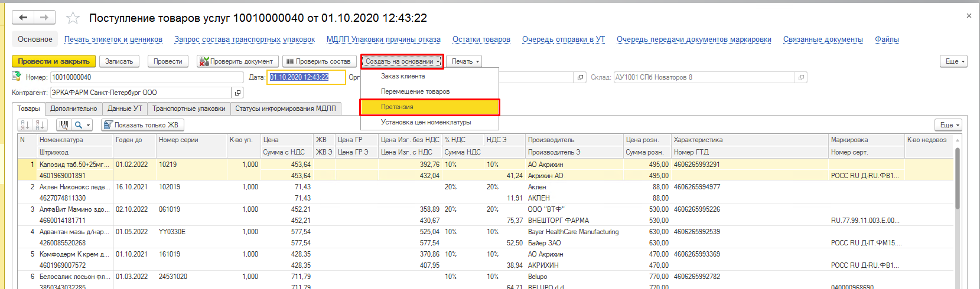Click the Провести и закрыть button
Screen dimensions: 980x289
[x=54, y=61]
